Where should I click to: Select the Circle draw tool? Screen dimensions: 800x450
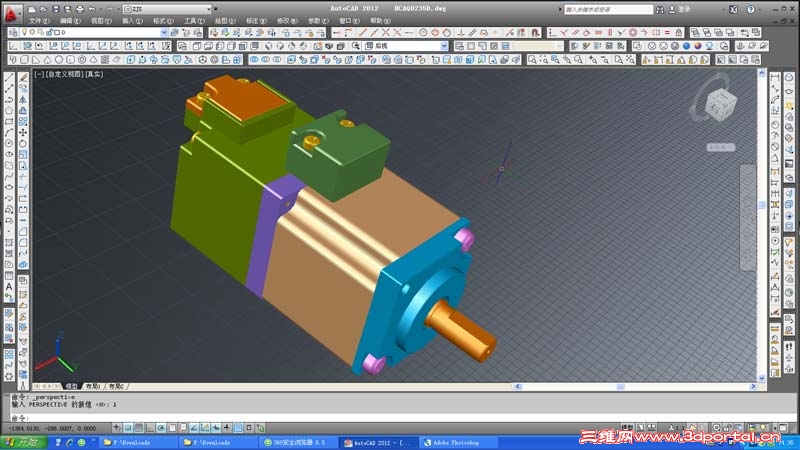coord(9,143)
